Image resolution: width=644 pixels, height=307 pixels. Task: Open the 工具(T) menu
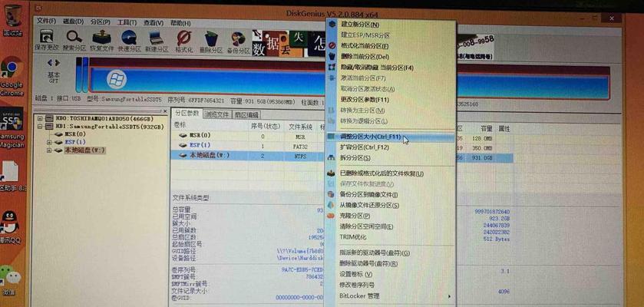tap(127, 22)
